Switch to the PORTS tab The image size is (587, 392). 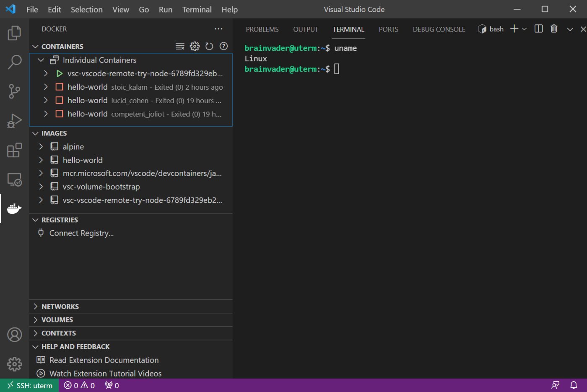388,29
